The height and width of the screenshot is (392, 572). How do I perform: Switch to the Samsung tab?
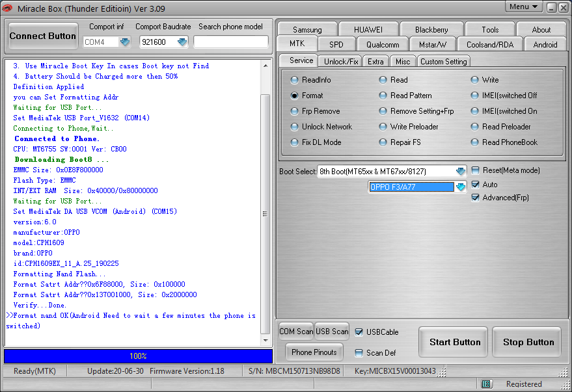click(307, 29)
